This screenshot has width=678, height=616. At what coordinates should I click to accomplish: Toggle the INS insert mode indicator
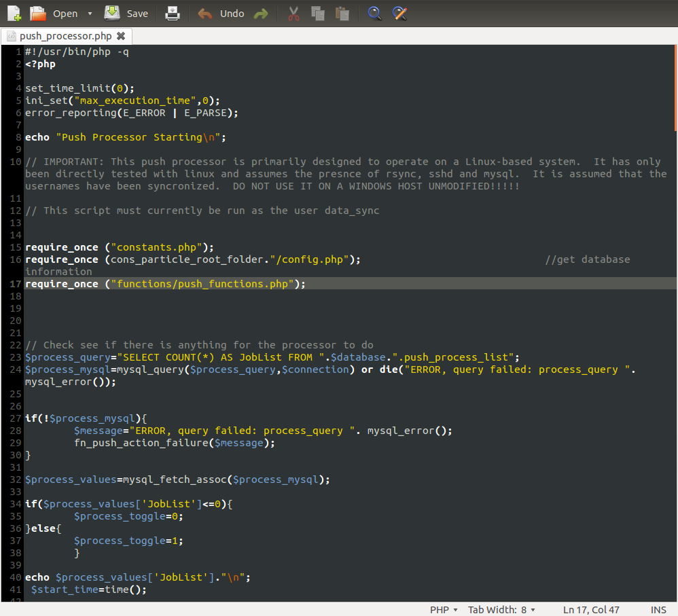pos(658,610)
